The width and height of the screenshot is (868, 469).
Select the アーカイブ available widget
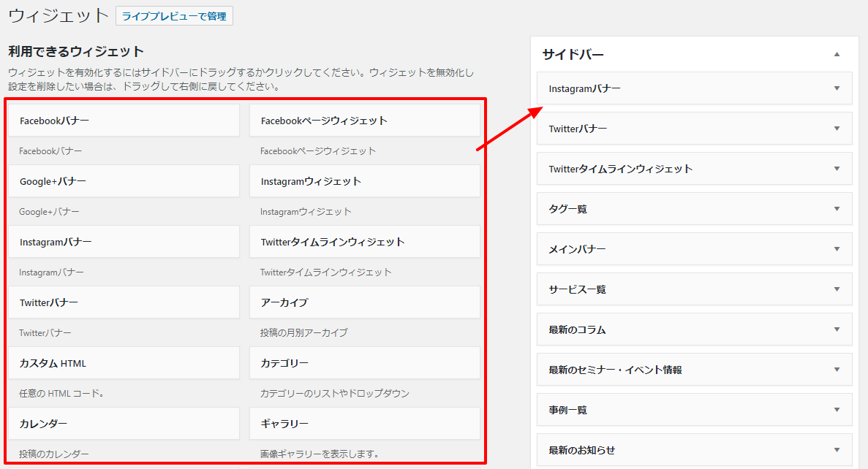(365, 302)
